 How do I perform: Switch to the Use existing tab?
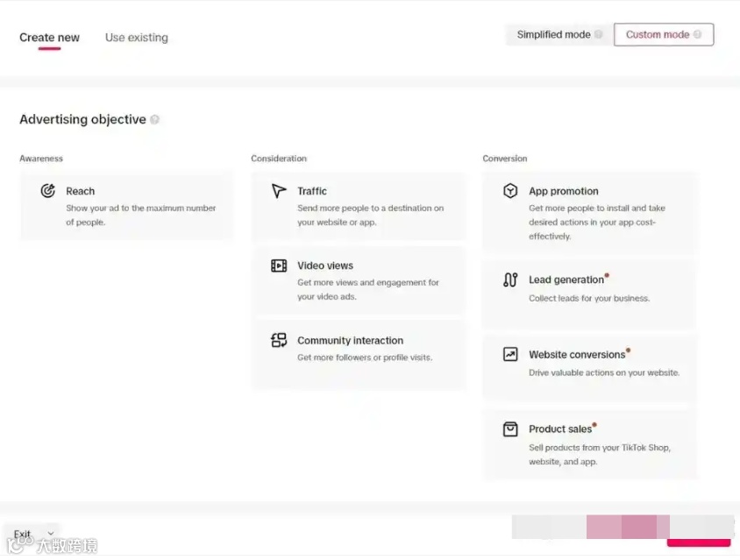click(x=136, y=38)
